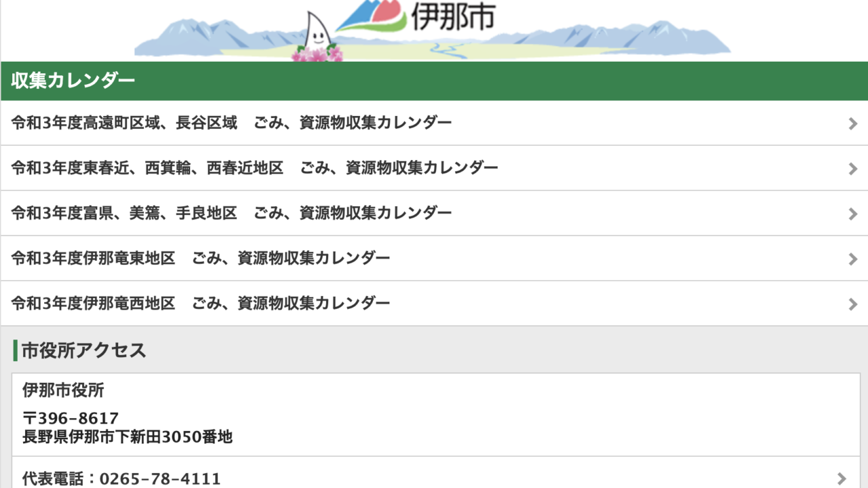Image resolution: width=868 pixels, height=488 pixels.
Task: Click chevron arrow on 富県、美篶、手良地区 row
Action: pyautogui.click(x=853, y=213)
